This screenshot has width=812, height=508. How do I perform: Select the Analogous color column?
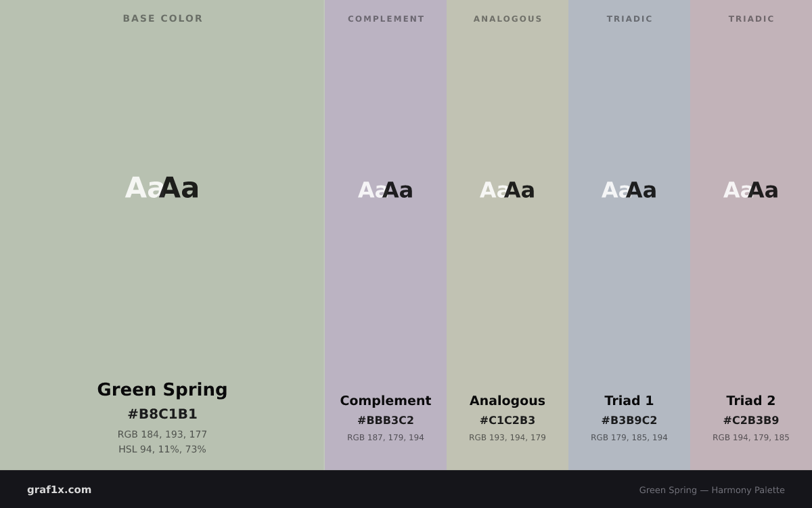507,235
